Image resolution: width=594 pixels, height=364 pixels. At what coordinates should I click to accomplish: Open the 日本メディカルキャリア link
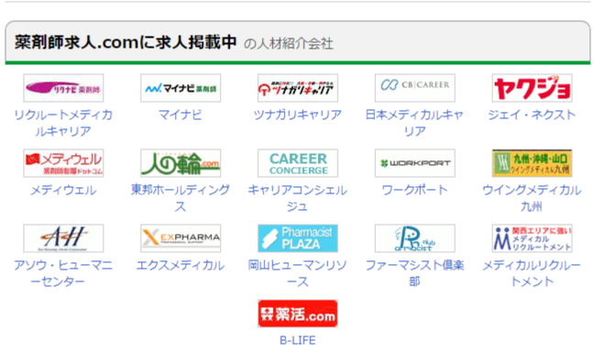pos(415,123)
